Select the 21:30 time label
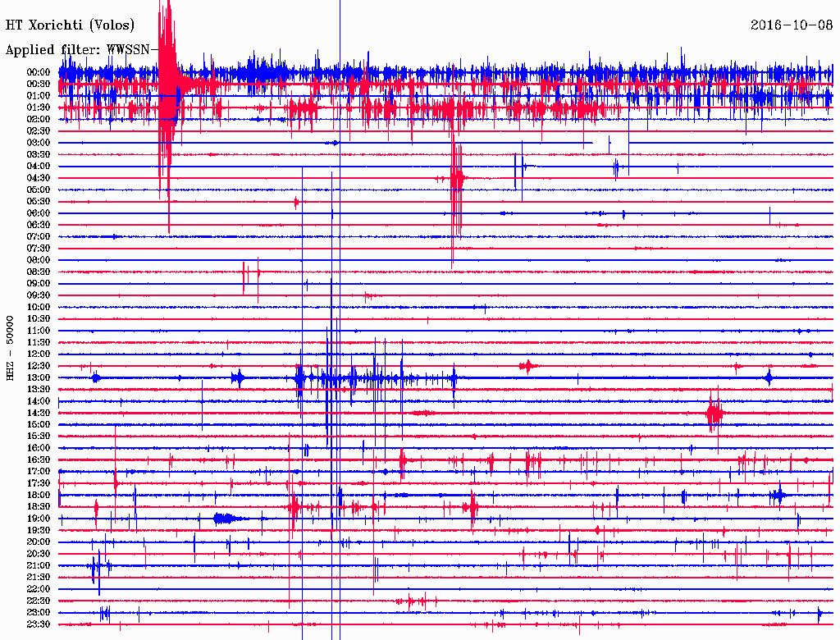This screenshot has width=840, height=640. tap(39, 578)
